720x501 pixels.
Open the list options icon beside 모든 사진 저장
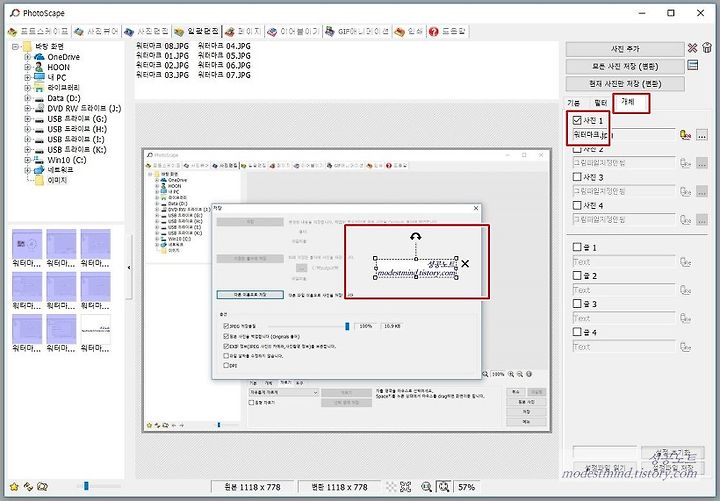tap(692, 66)
